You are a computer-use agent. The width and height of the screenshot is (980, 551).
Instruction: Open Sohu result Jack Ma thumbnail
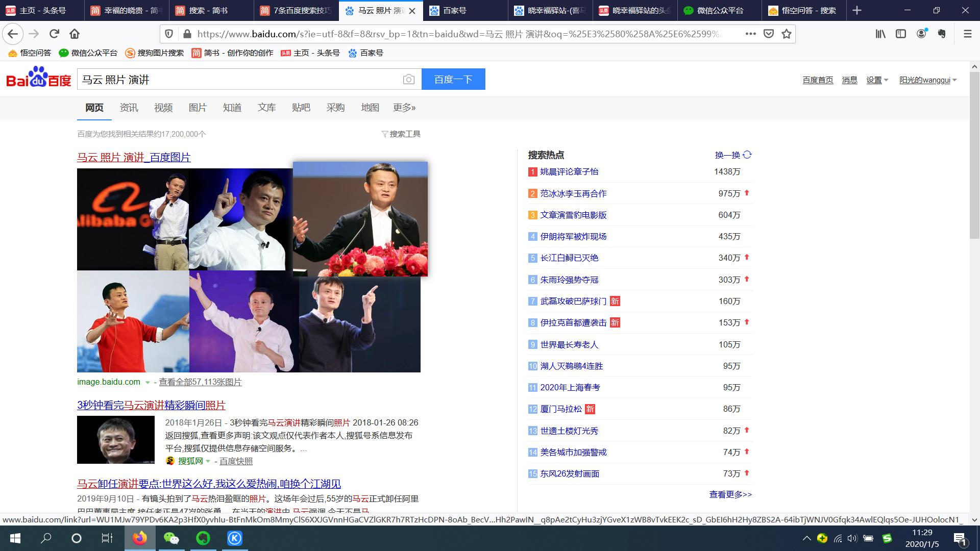(x=116, y=440)
